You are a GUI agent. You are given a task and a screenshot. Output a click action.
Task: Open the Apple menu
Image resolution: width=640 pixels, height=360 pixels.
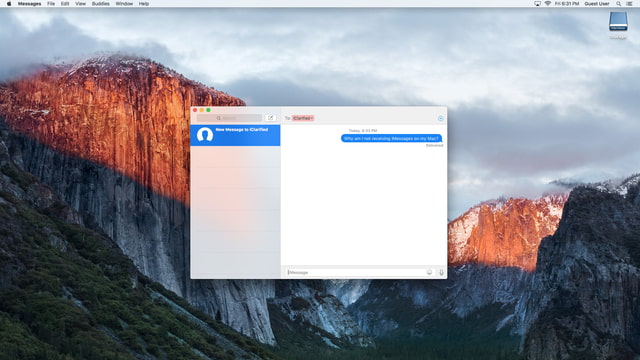(x=9, y=4)
